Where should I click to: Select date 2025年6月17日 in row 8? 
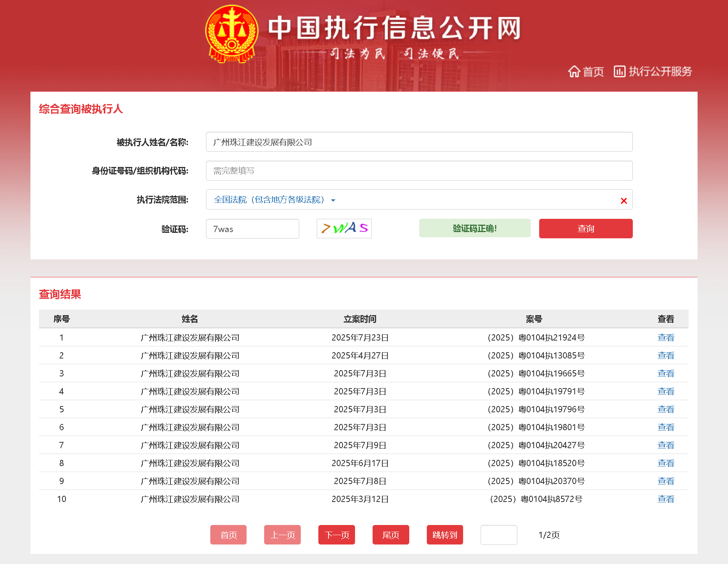click(x=360, y=463)
